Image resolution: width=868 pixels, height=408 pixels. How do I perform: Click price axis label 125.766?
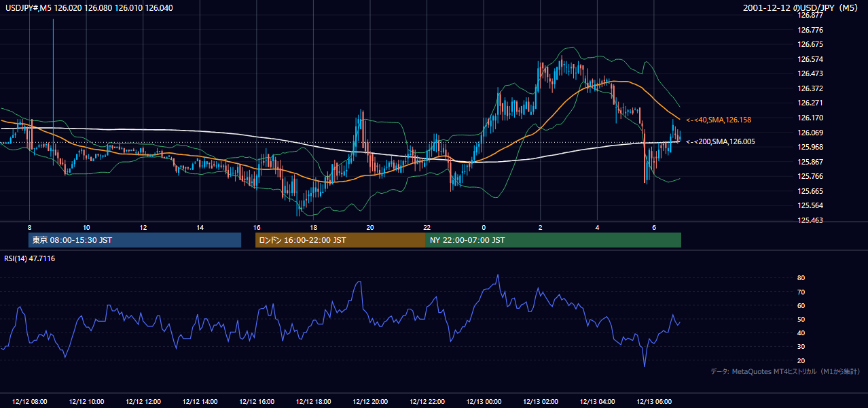tap(810, 176)
